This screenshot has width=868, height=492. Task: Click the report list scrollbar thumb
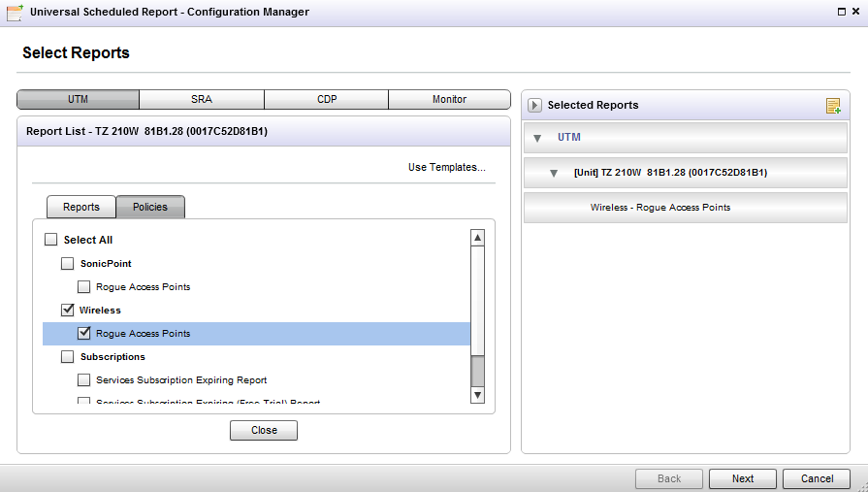477,371
